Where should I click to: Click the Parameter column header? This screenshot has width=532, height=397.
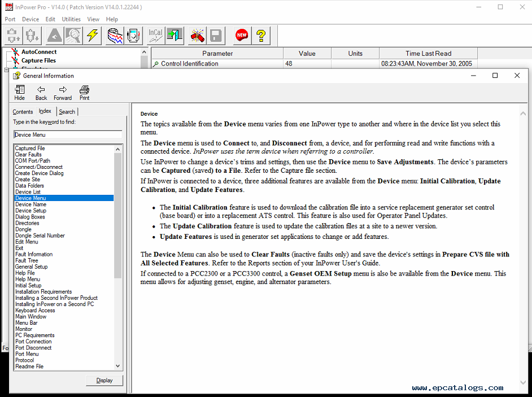coord(217,54)
